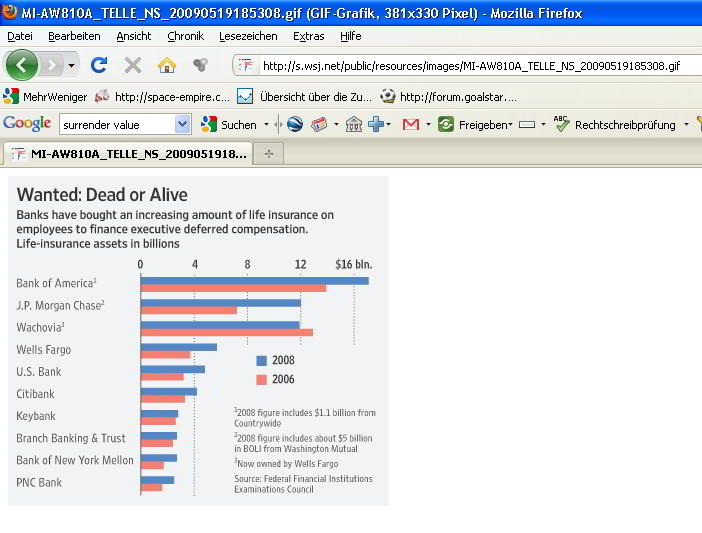The image size is (702, 533).
Task: Open the Bearbeiten menu
Action: pos(74,36)
